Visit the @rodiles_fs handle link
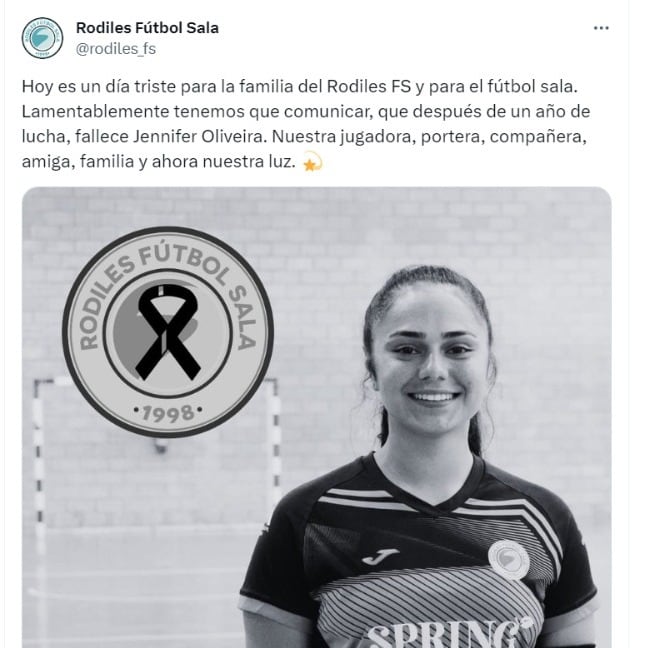Screen dimensions: 648x648 pyautogui.click(x=116, y=49)
